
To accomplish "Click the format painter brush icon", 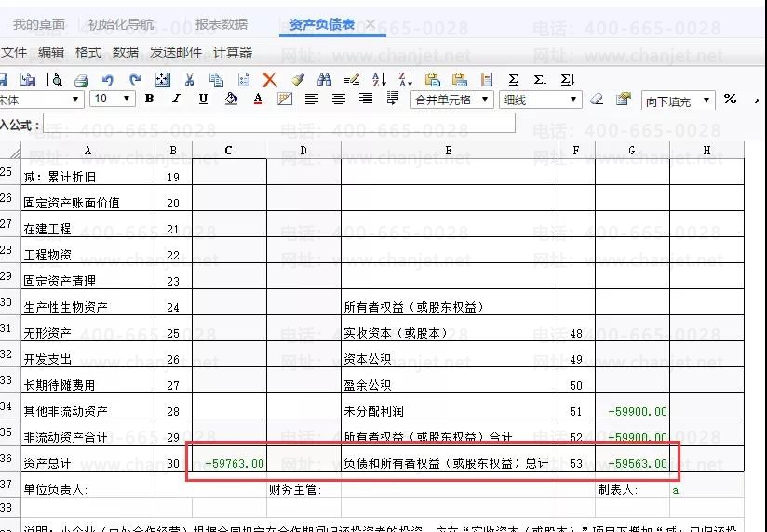I will point(298,79).
